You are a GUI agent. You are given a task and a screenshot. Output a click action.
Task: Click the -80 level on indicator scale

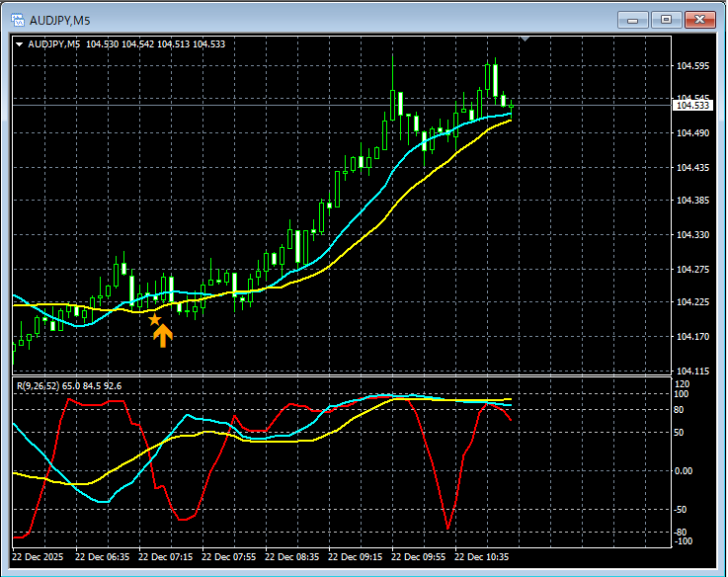682,533
